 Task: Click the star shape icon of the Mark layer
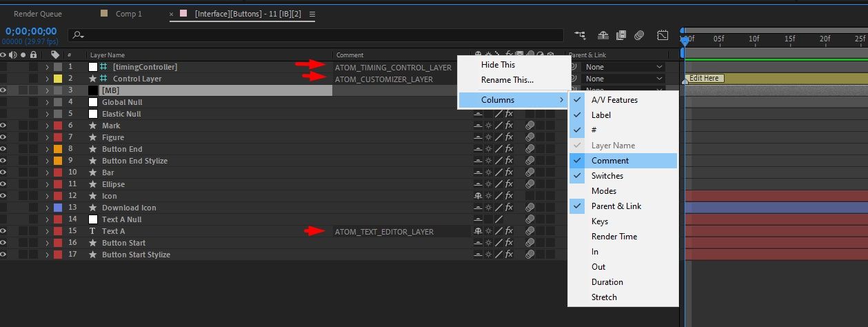point(92,126)
